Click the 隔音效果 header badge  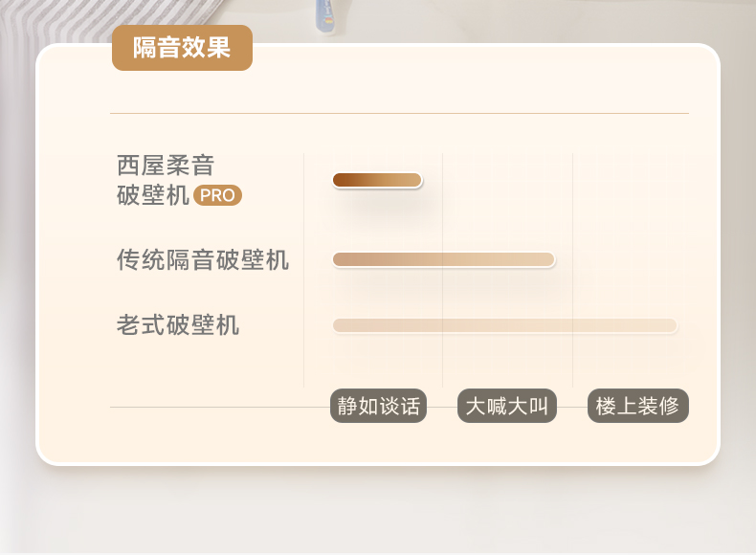182,48
